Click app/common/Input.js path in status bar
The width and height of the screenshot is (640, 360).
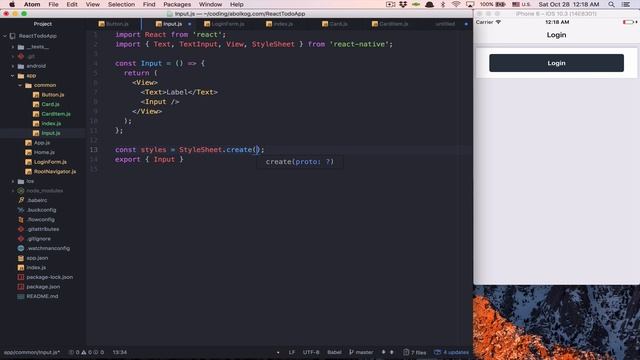point(32,352)
